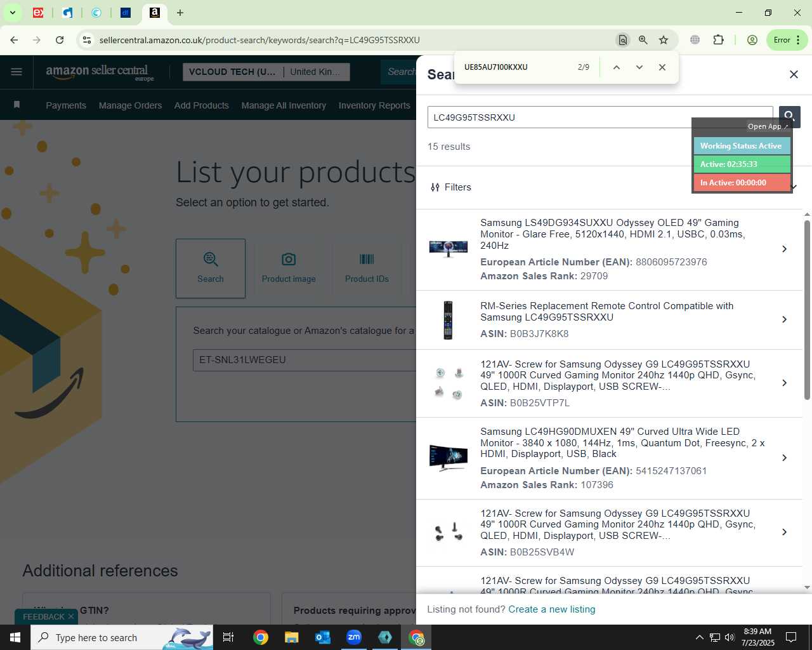Open Task View on taskbar
Screen dimensions: 812x650
(228, 637)
